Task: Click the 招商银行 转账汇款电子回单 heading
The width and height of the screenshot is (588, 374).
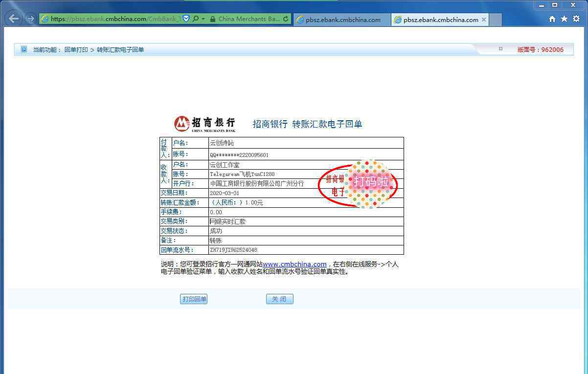Action: (307, 124)
